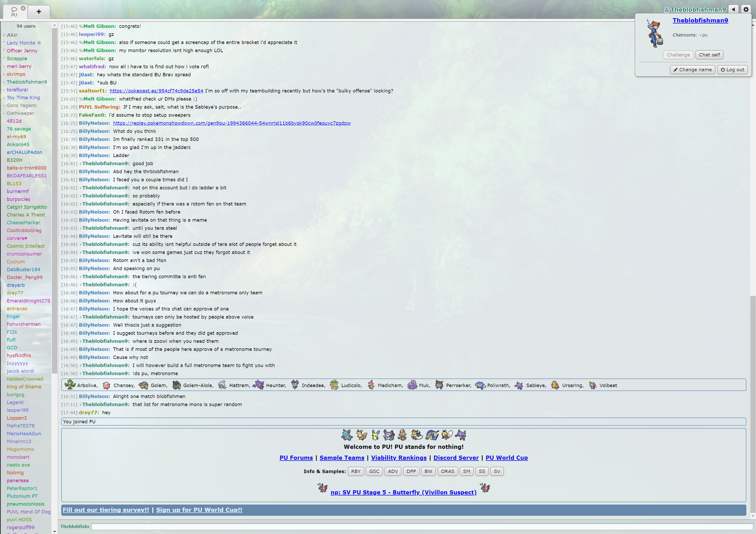Click the Haunter sprite icon

259,385
